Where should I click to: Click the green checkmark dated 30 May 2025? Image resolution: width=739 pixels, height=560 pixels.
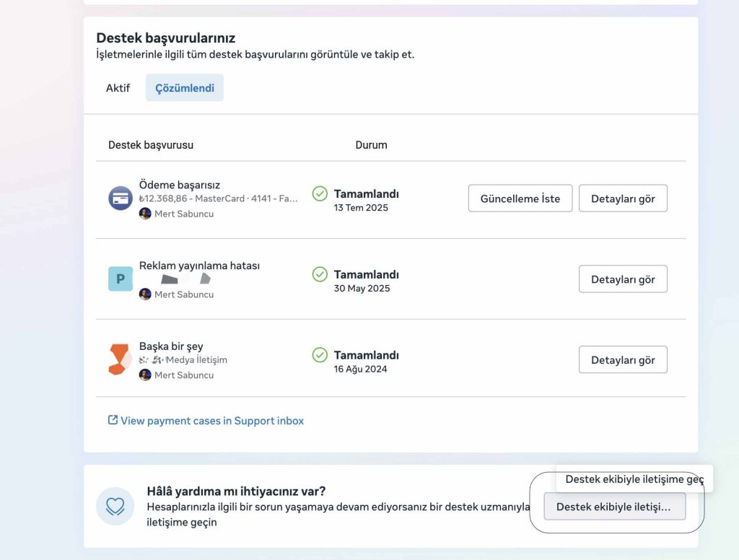[x=320, y=274]
